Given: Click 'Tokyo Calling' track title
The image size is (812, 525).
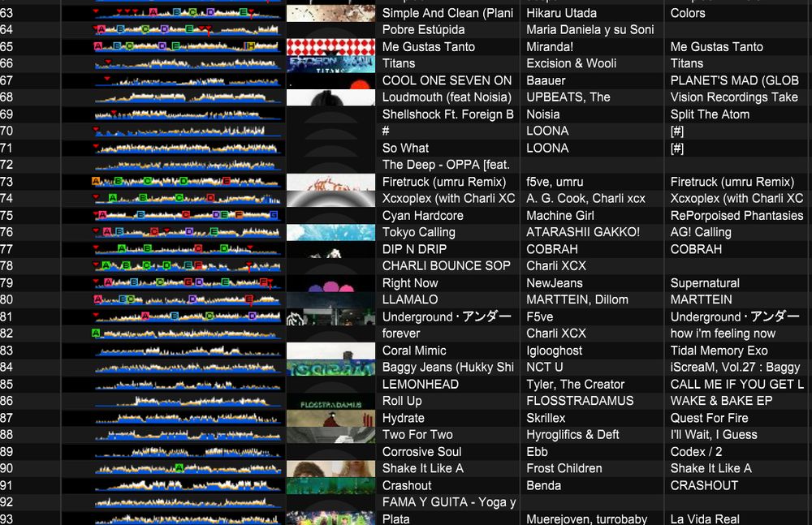Looking at the screenshot, I should pyautogui.click(x=418, y=232).
